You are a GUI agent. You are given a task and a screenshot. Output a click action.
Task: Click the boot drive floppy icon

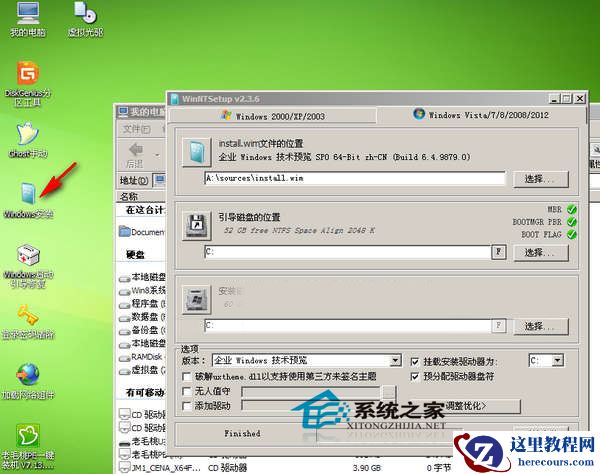pyautogui.click(x=197, y=226)
